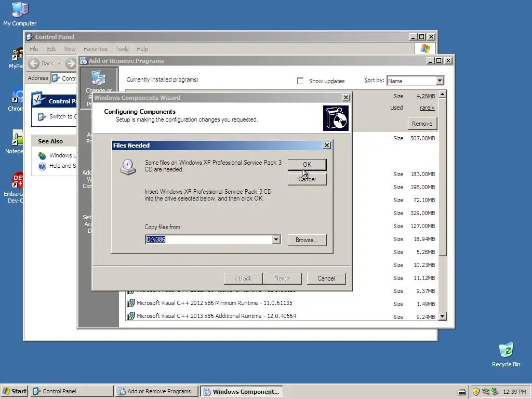Click Forward arrow in Control Panel toolbar
Screen dimensions: 532x399
(71, 63)
